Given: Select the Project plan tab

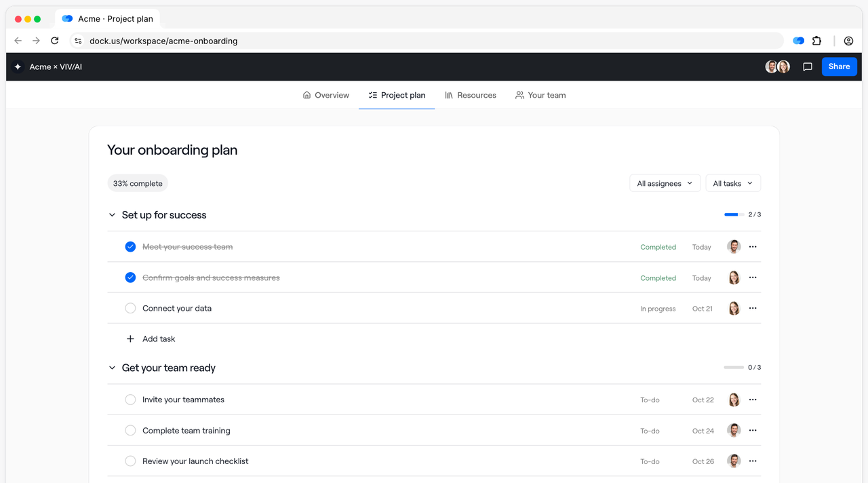Looking at the screenshot, I should tap(397, 95).
